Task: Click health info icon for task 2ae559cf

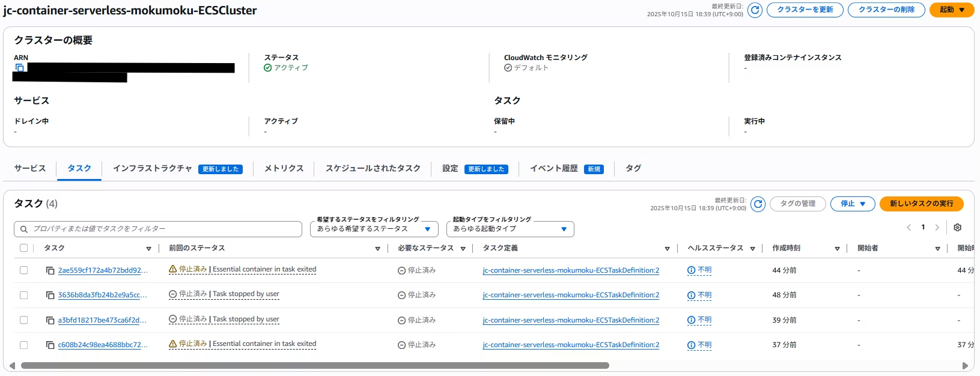Action: coord(691,270)
